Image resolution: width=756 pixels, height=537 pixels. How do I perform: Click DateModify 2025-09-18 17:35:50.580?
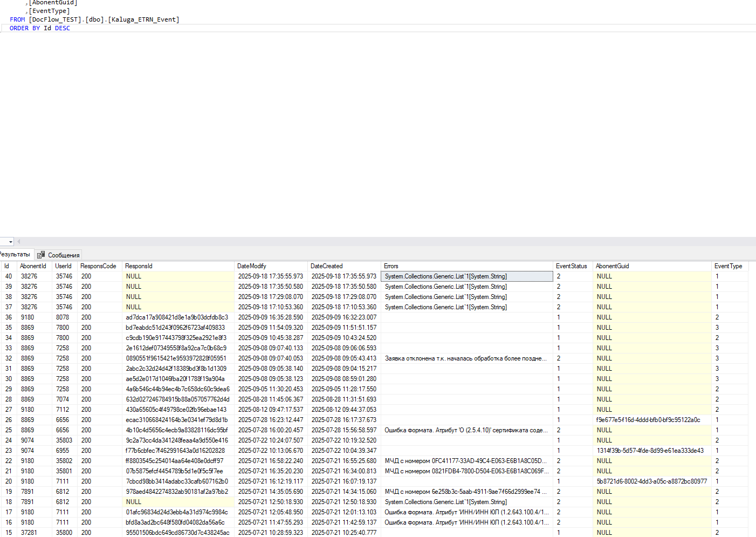pos(271,287)
